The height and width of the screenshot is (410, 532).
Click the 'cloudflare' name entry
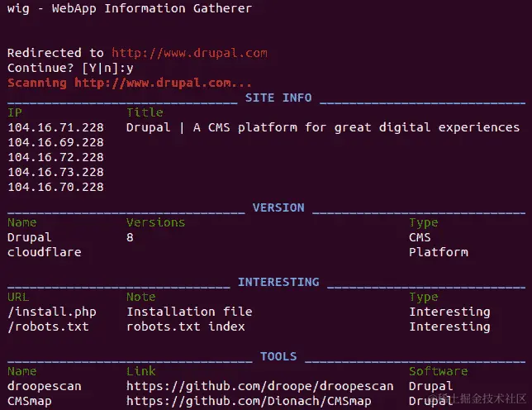45,252
